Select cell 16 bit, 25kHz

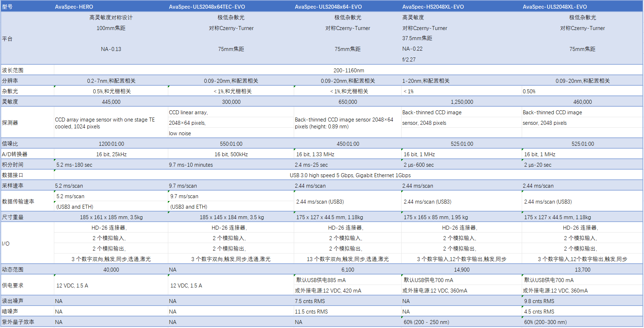pos(111,154)
